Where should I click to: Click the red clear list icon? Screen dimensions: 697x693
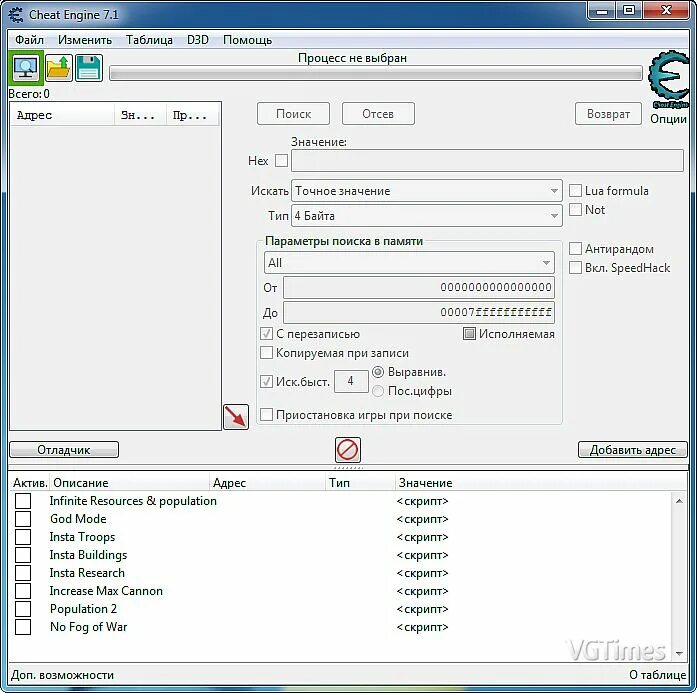tap(348, 449)
